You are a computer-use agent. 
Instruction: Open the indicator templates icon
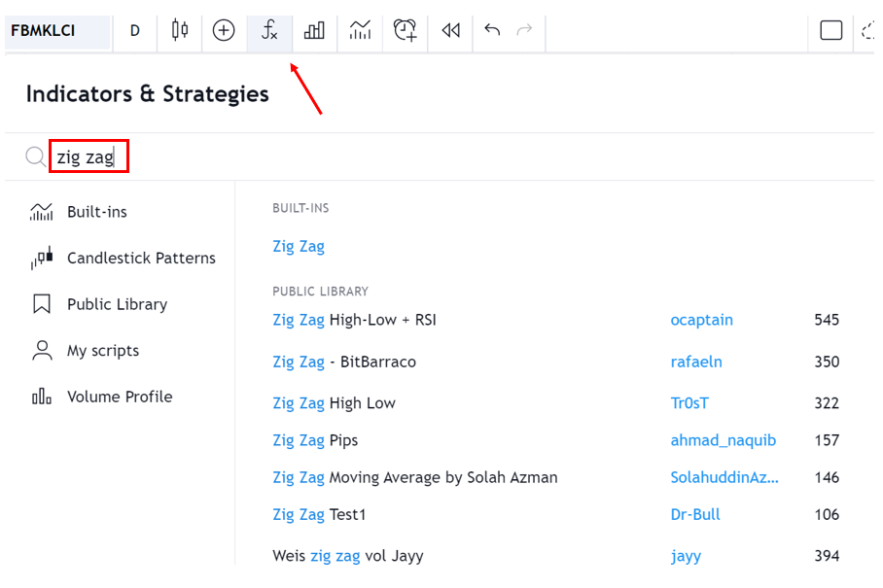(360, 30)
